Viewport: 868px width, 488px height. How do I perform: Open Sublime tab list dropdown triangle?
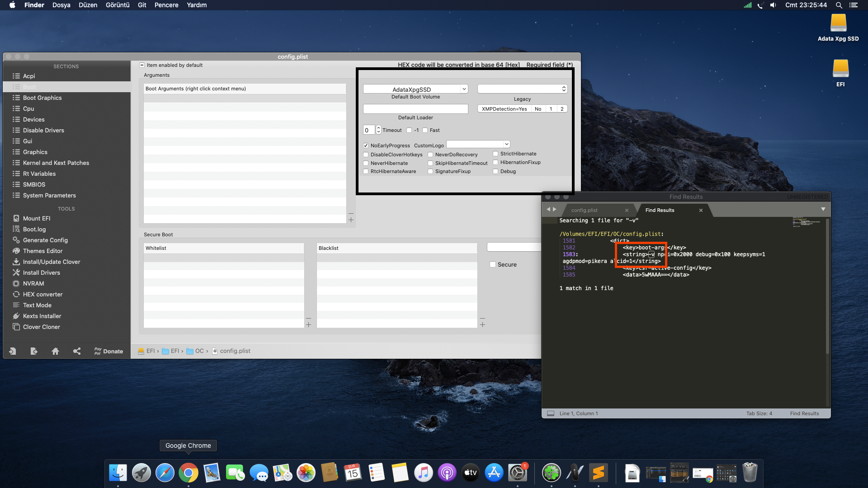click(823, 209)
